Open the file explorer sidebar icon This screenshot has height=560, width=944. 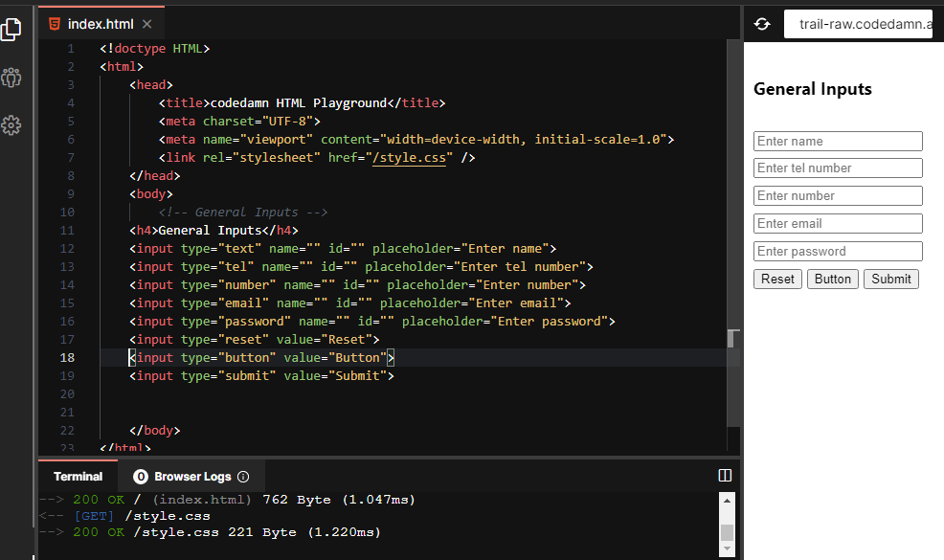pyautogui.click(x=11, y=30)
